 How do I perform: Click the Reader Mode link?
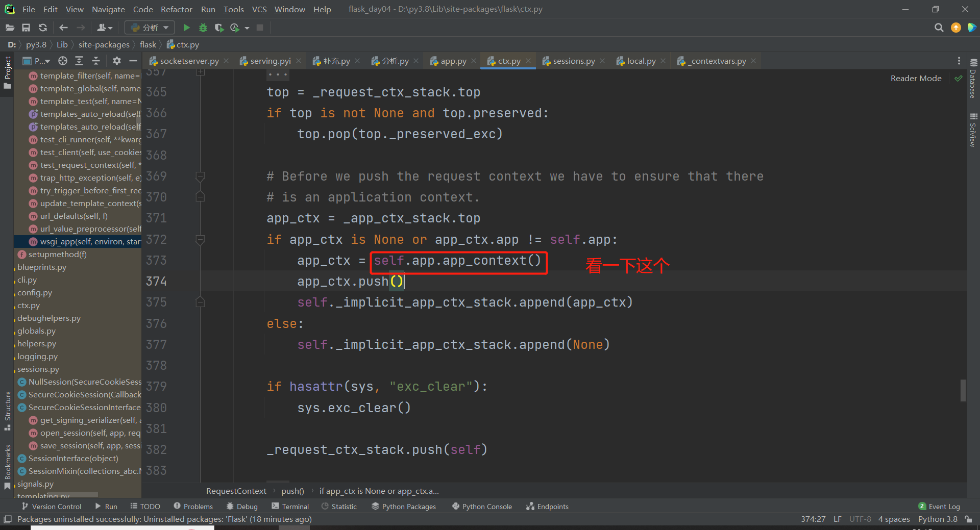coord(916,79)
